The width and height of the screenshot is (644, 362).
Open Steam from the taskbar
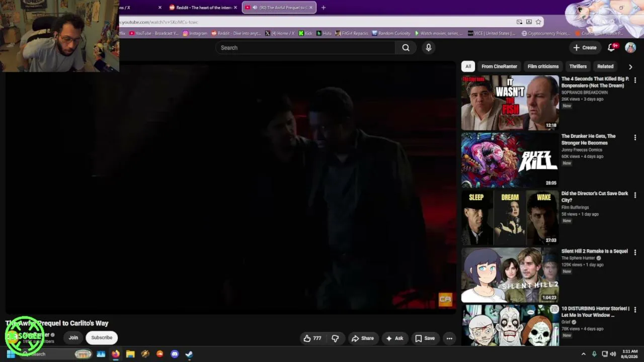tap(189, 354)
